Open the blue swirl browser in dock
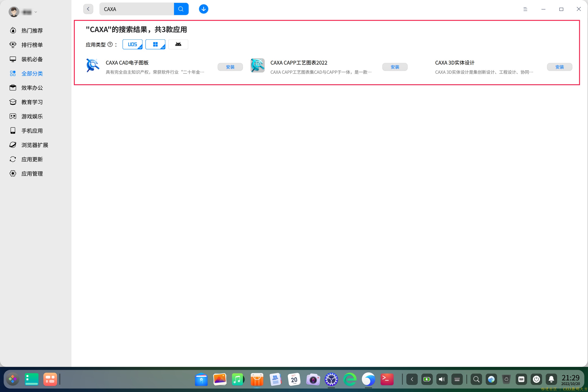This screenshot has height=392, width=588. tap(368, 380)
